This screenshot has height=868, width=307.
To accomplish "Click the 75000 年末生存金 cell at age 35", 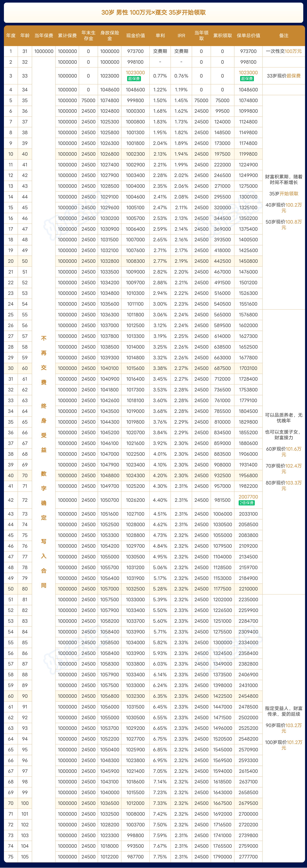I will pos(88,100).
